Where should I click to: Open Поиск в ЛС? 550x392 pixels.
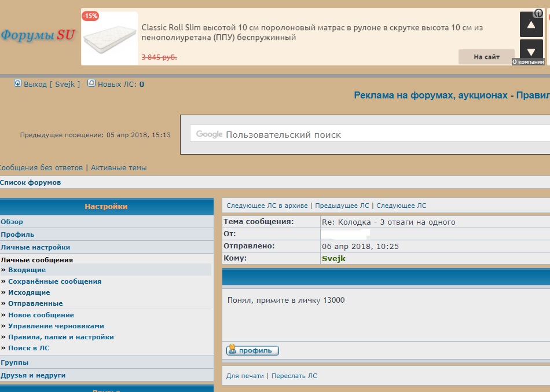tap(29, 348)
